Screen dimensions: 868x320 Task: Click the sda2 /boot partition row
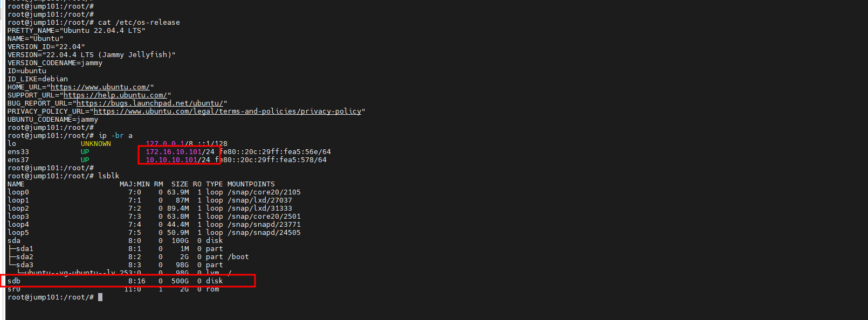[128, 257]
